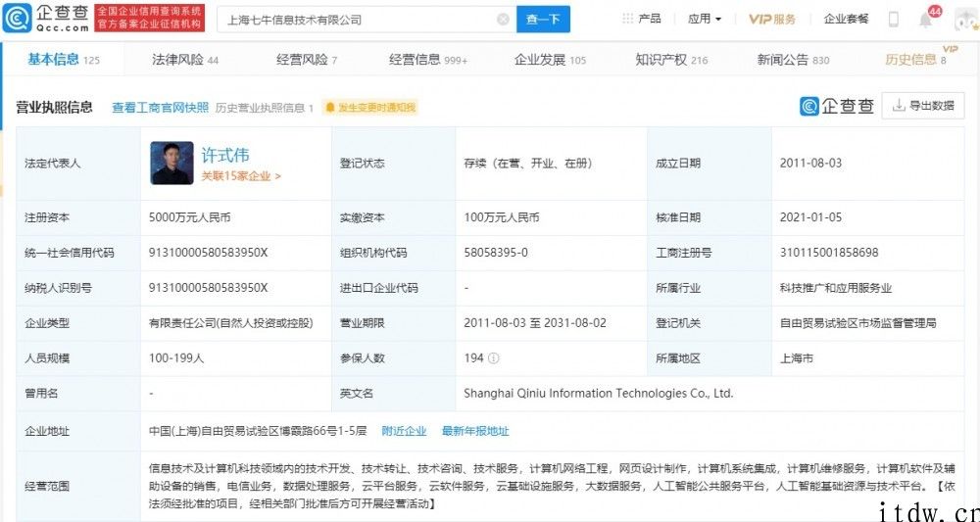
Task: Switch to the 经营风险 tab
Action: pos(306,60)
